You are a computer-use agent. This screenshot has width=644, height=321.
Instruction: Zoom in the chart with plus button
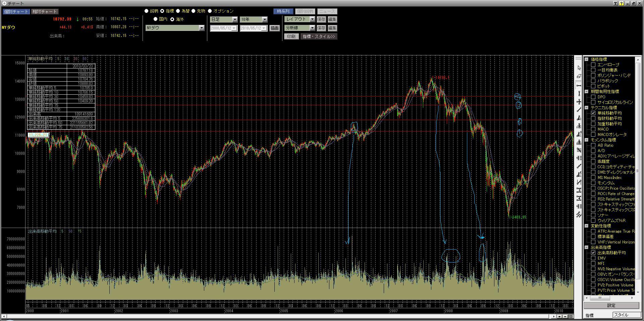pos(560,316)
